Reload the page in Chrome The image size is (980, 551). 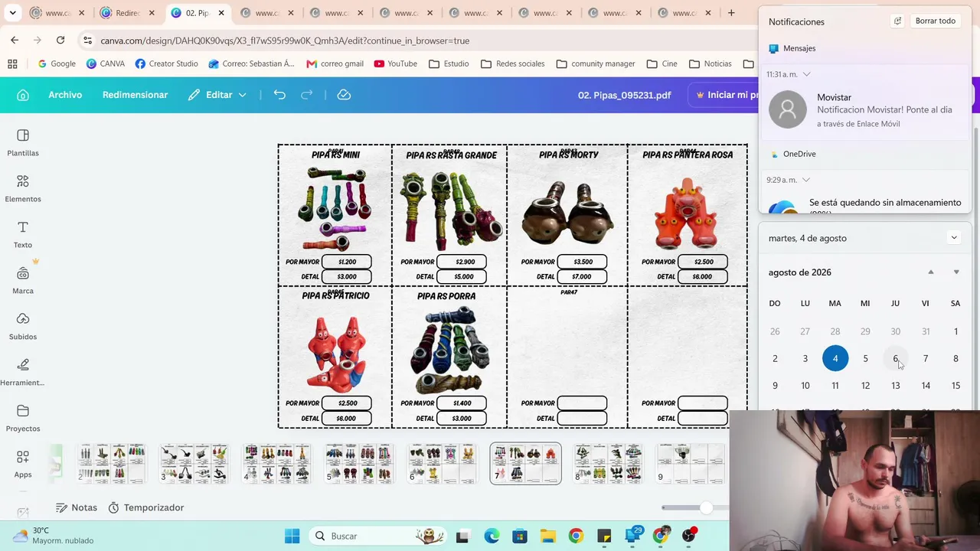tap(60, 41)
